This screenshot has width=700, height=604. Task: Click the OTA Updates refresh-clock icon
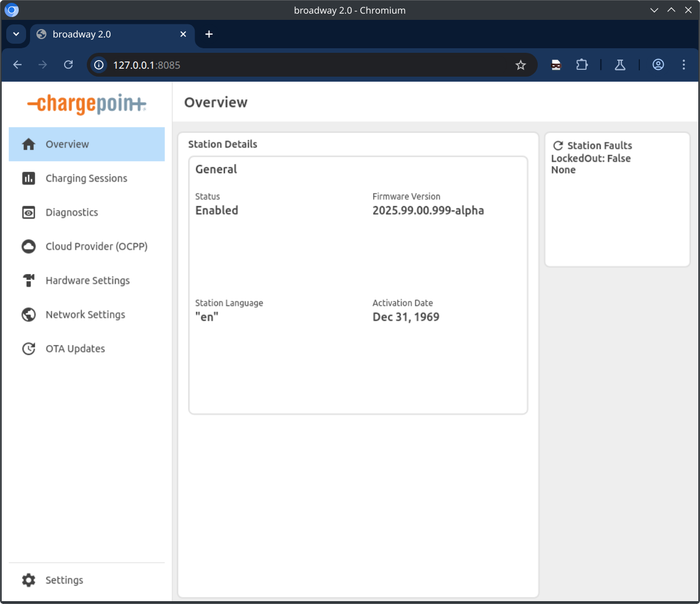pos(28,349)
